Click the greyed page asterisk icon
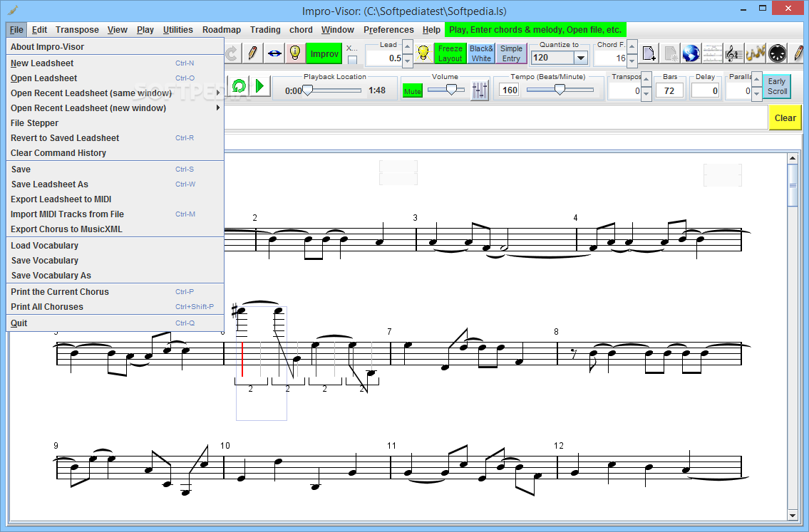Screen dimensions: 809x532 click(x=670, y=53)
